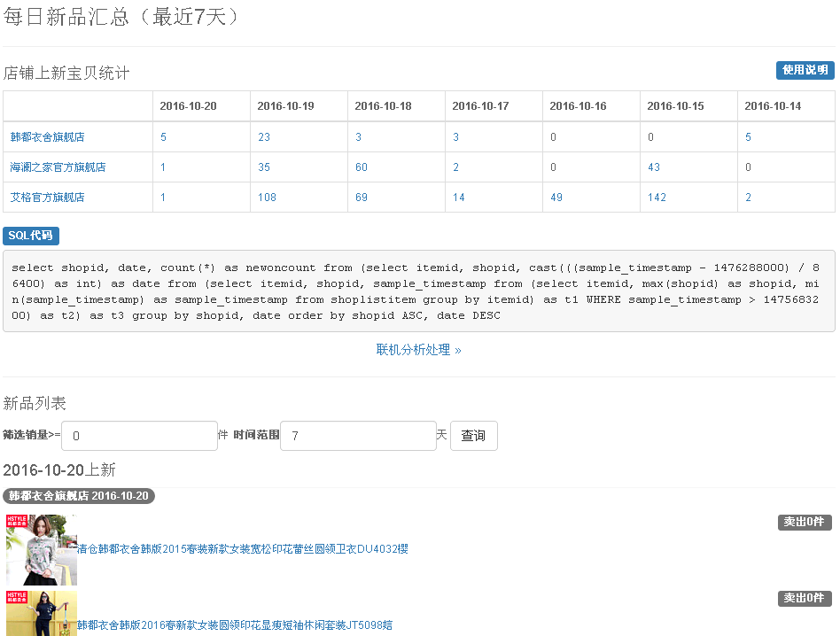Focus the 时间范围 days input field

pos(358,436)
